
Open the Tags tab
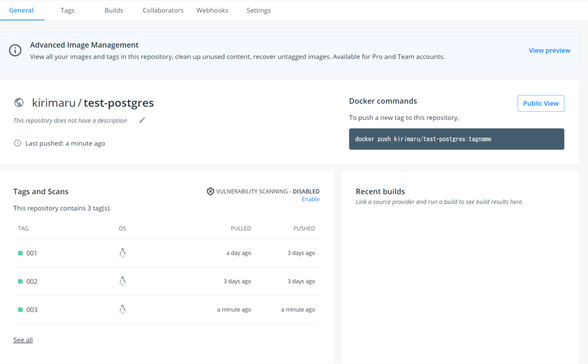click(x=68, y=10)
